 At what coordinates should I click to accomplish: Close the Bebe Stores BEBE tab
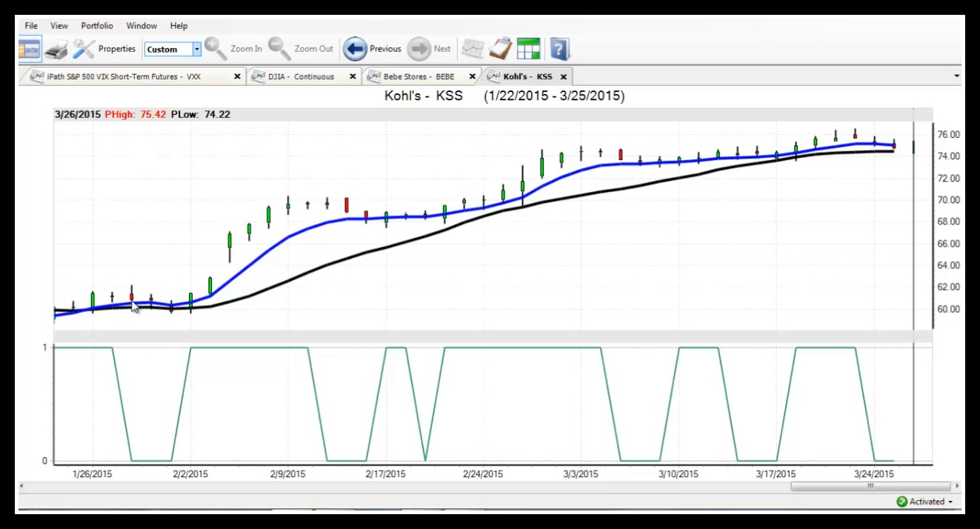click(472, 76)
